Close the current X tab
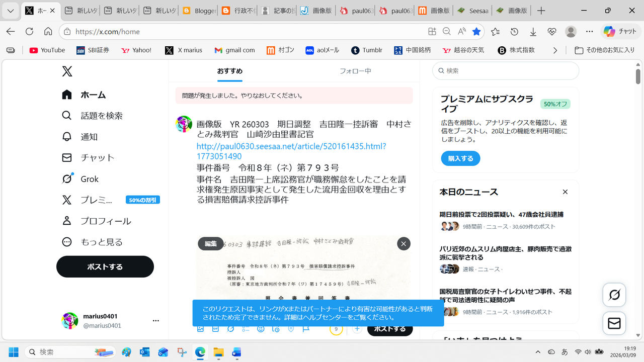The width and height of the screenshot is (644, 362). pyautogui.click(x=52, y=11)
